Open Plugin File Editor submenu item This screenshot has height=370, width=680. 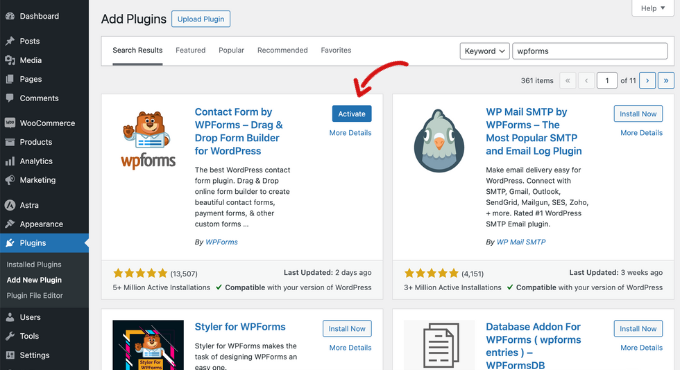(35, 295)
